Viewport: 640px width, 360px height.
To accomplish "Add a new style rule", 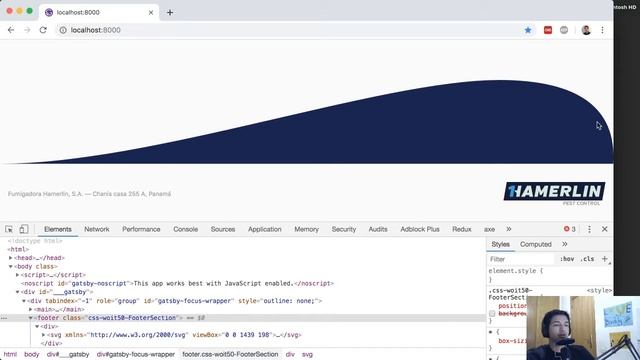I will pyautogui.click(x=604, y=259).
